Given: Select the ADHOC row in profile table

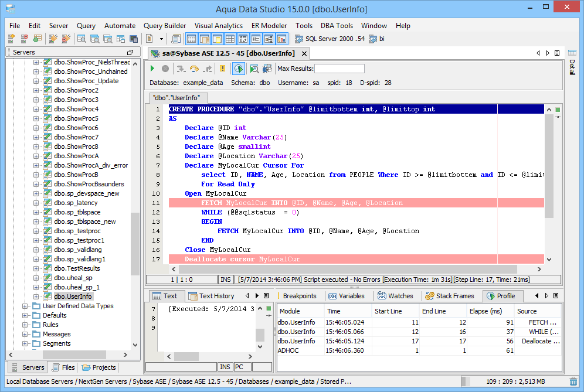Looking at the screenshot, I should point(419,350).
